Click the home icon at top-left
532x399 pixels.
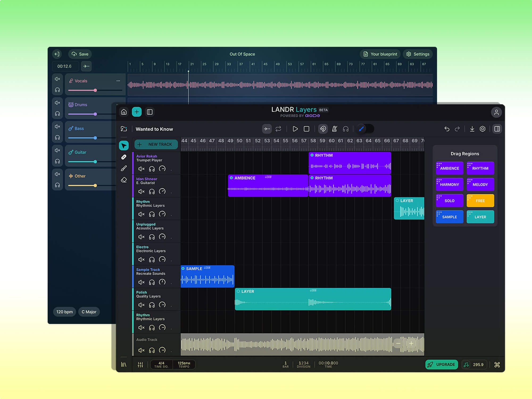point(124,112)
